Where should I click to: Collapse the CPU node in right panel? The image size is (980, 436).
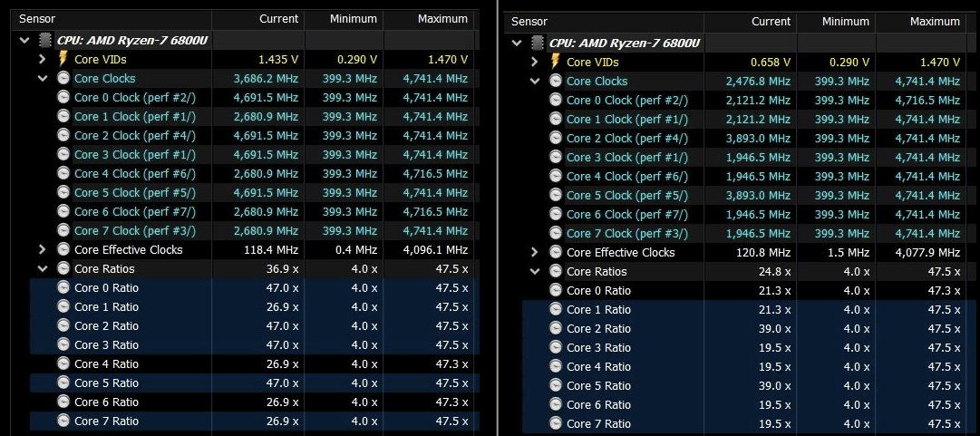(x=517, y=44)
